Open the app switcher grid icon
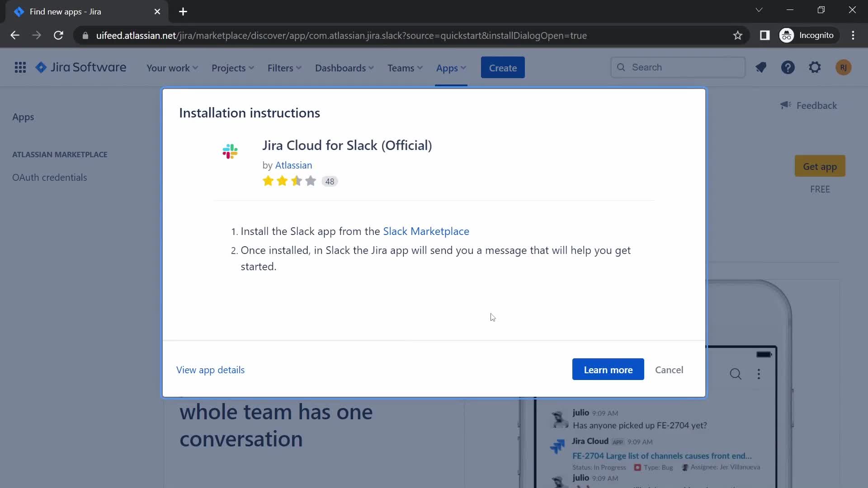Image resolution: width=868 pixels, height=488 pixels. [x=20, y=68]
